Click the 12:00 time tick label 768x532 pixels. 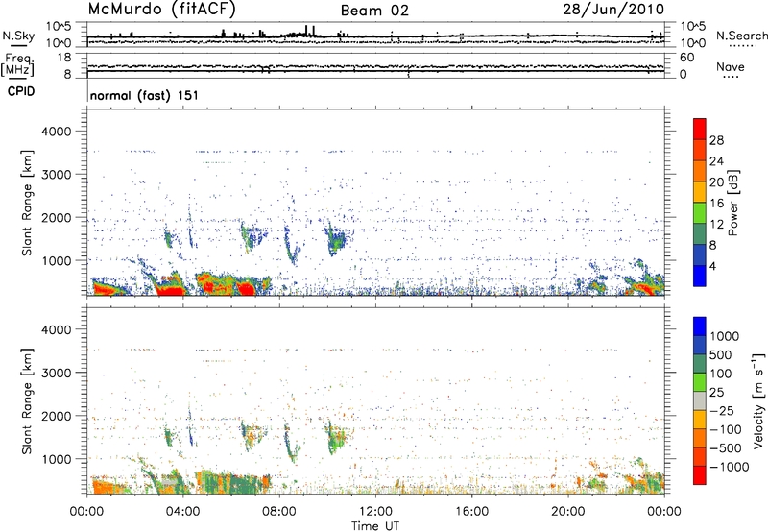click(x=375, y=512)
